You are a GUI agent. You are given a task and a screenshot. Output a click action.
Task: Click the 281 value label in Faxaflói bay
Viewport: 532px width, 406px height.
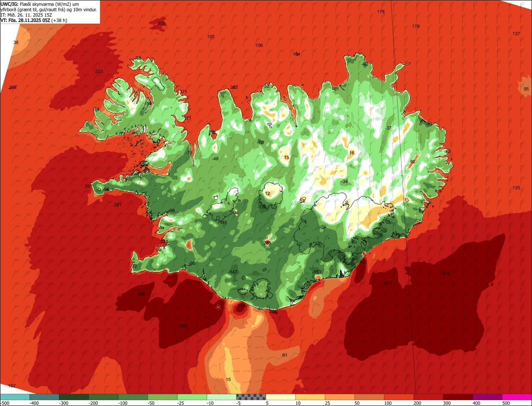(x=118, y=205)
